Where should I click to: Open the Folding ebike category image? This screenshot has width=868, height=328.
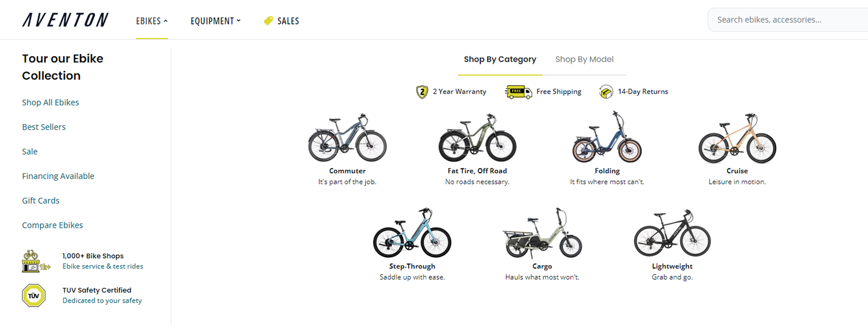[606, 140]
